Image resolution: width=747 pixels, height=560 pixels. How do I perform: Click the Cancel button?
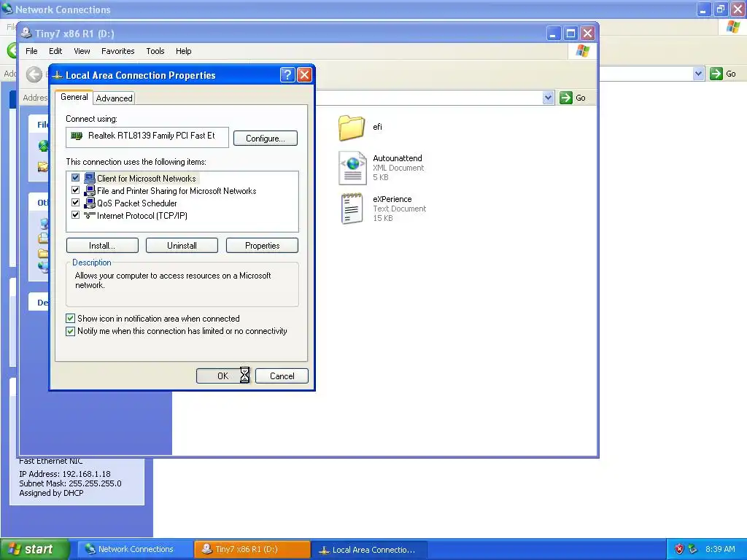click(x=282, y=376)
